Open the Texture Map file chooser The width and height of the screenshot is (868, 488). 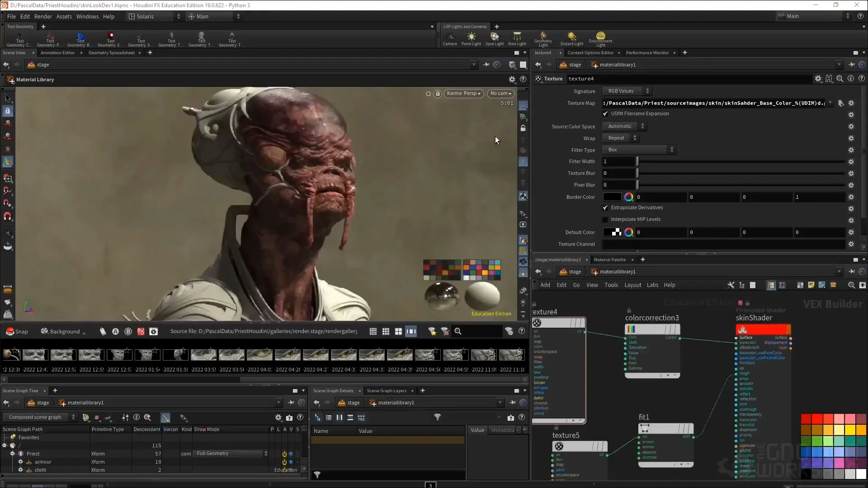coord(840,103)
